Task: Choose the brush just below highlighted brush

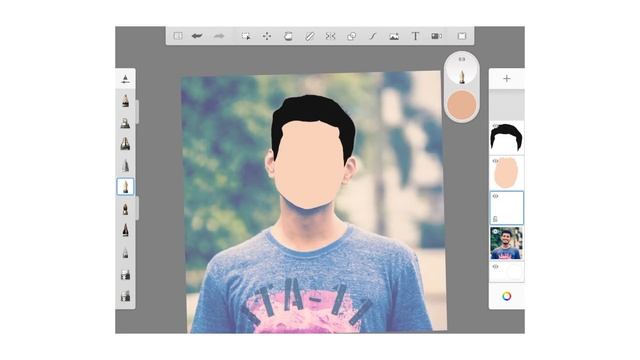Action: [125, 209]
